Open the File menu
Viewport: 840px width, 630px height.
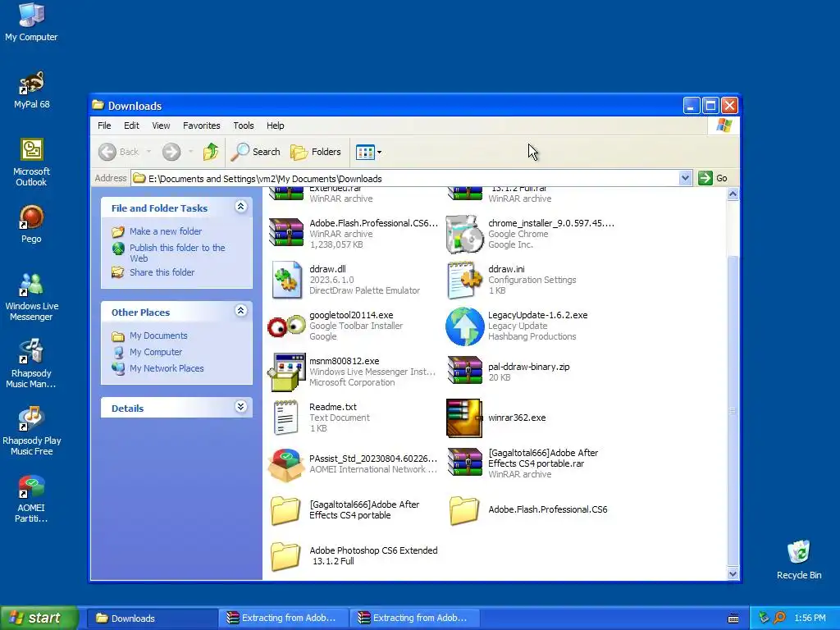pos(104,126)
